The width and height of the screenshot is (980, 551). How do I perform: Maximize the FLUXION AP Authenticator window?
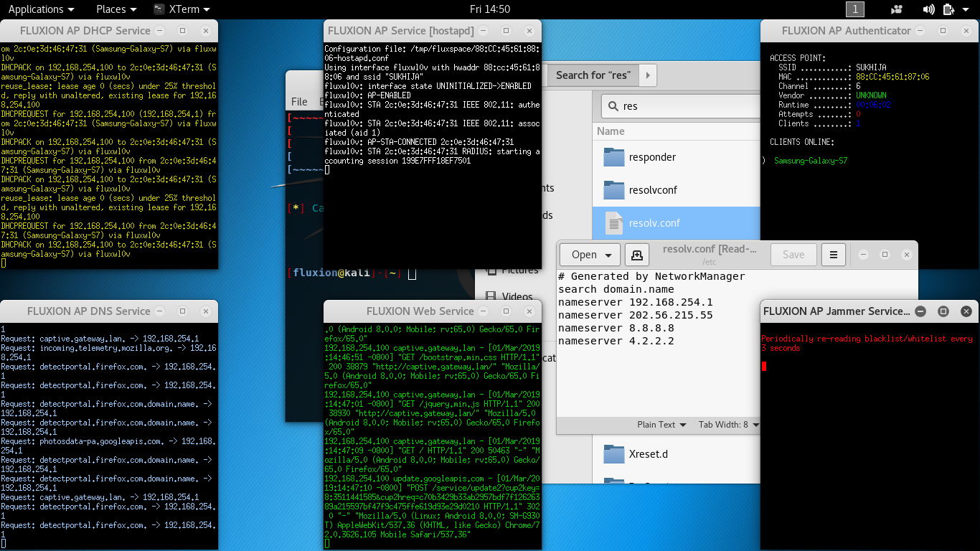944,31
